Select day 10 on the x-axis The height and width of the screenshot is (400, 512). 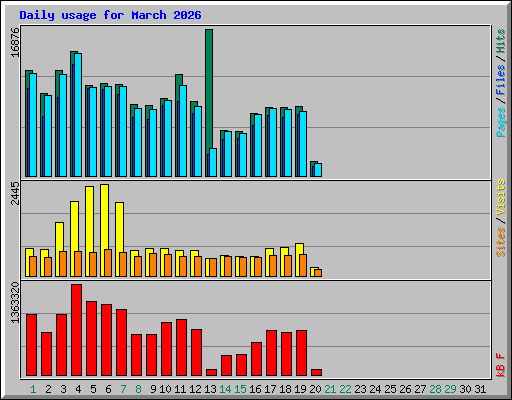[x=165, y=389]
